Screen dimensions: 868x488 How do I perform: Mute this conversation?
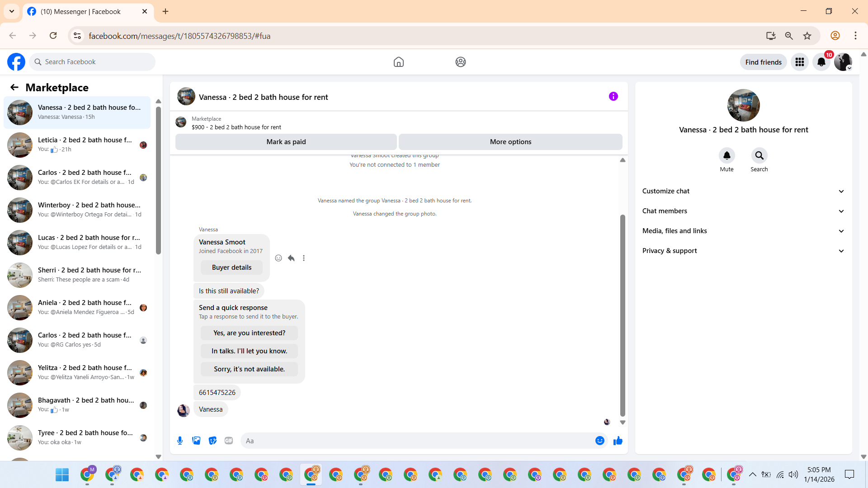pyautogui.click(x=726, y=156)
